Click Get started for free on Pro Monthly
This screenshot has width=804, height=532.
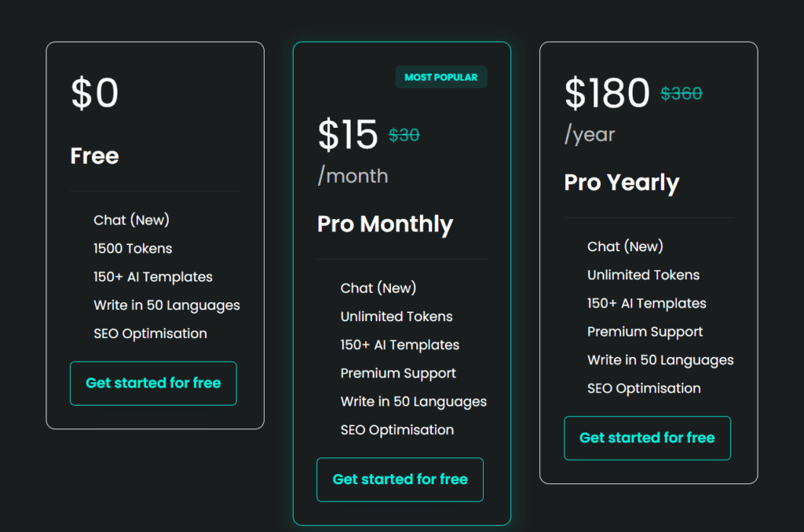pyautogui.click(x=400, y=479)
